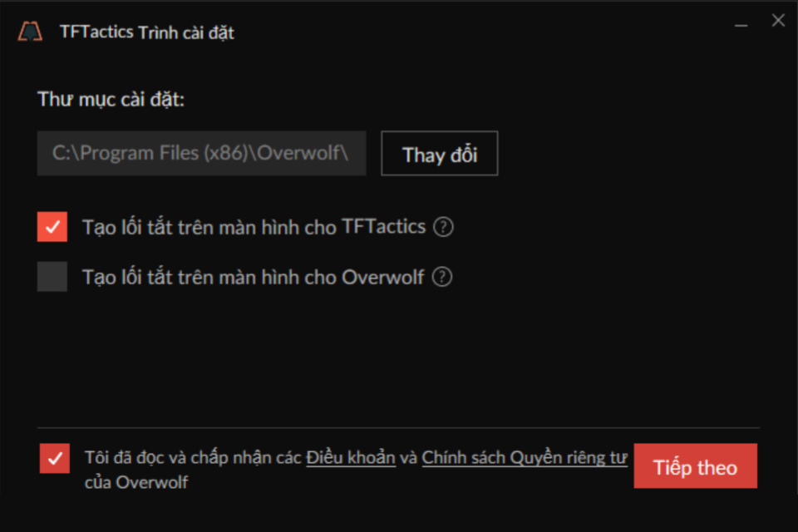Enable the Overwolf desktop shortcut checkbox
The image size is (798, 532).
coord(52,277)
